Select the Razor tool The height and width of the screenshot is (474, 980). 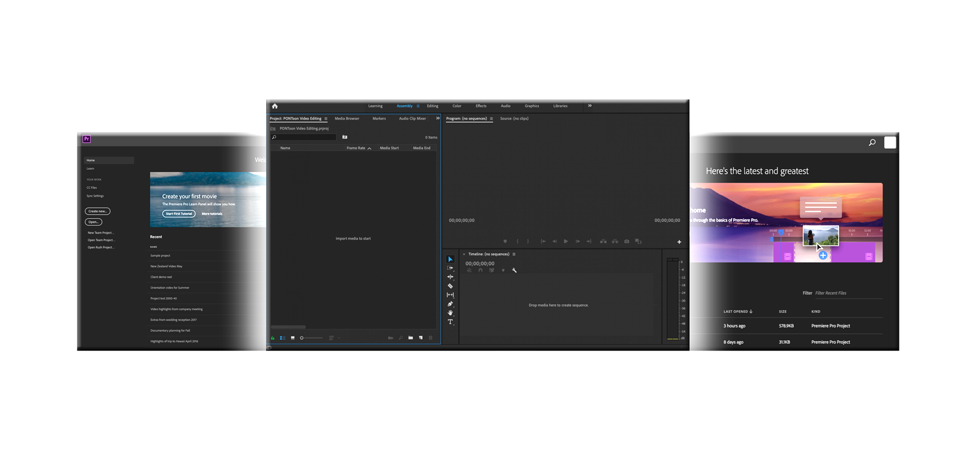[450, 286]
